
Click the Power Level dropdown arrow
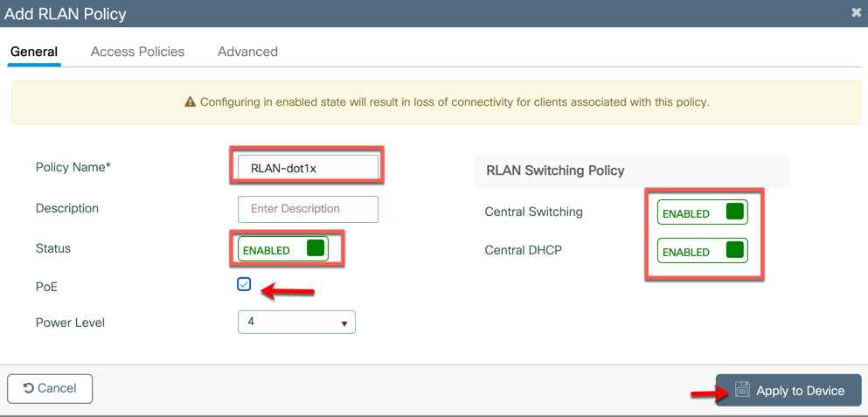tap(344, 323)
